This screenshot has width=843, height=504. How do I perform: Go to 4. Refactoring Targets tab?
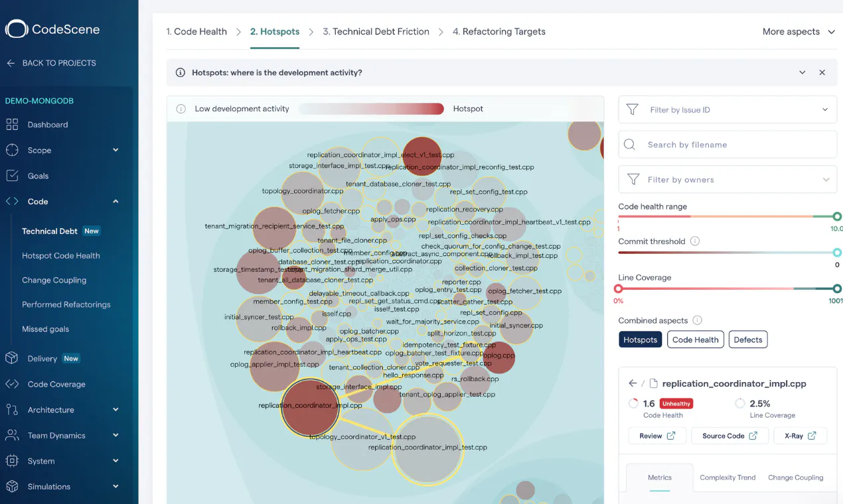coord(499,31)
